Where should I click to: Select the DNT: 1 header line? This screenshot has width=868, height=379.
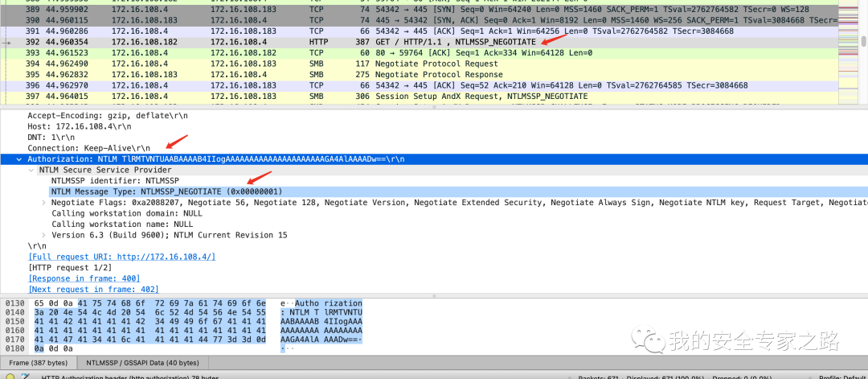[51, 137]
